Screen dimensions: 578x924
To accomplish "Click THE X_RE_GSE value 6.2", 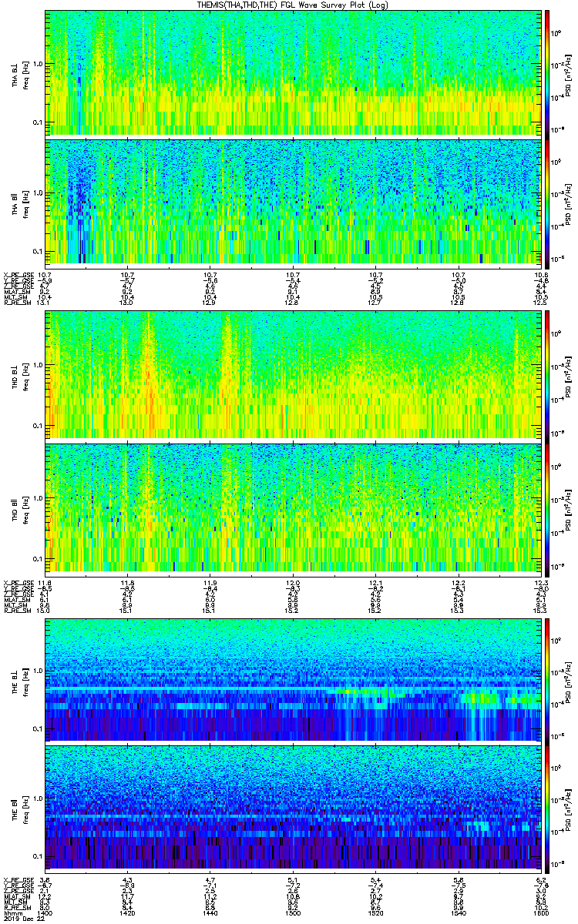I will point(540,879).
